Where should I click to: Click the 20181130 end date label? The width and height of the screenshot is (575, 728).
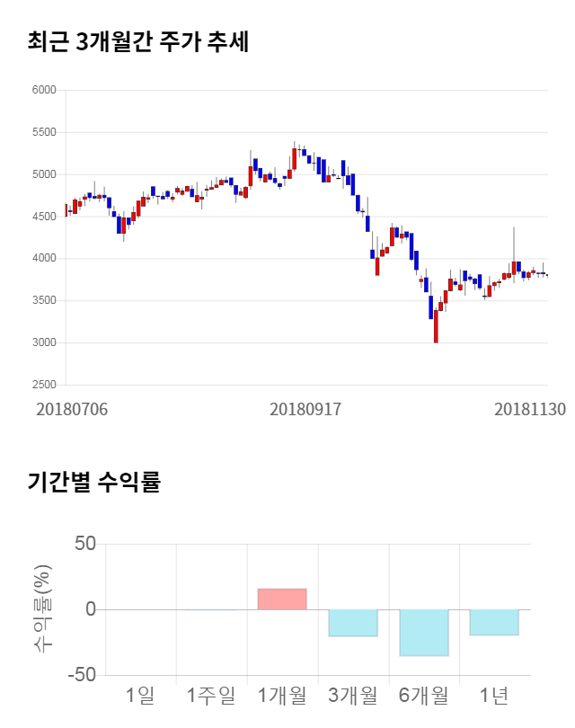click(x=530, y=409)
